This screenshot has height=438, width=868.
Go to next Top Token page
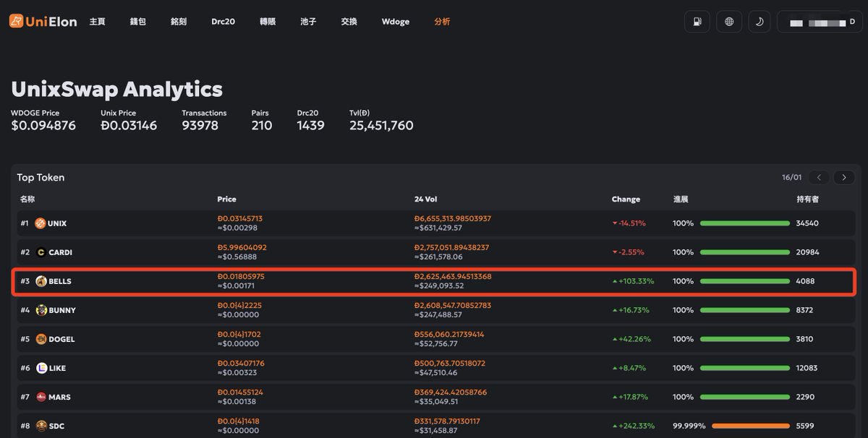click(x=844, y=177)
